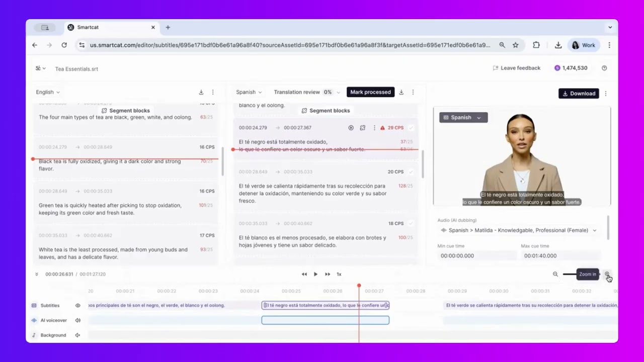Screen dimensions: 644x362
Task: Play the video from timeline controls
Action: coord(315,274)
